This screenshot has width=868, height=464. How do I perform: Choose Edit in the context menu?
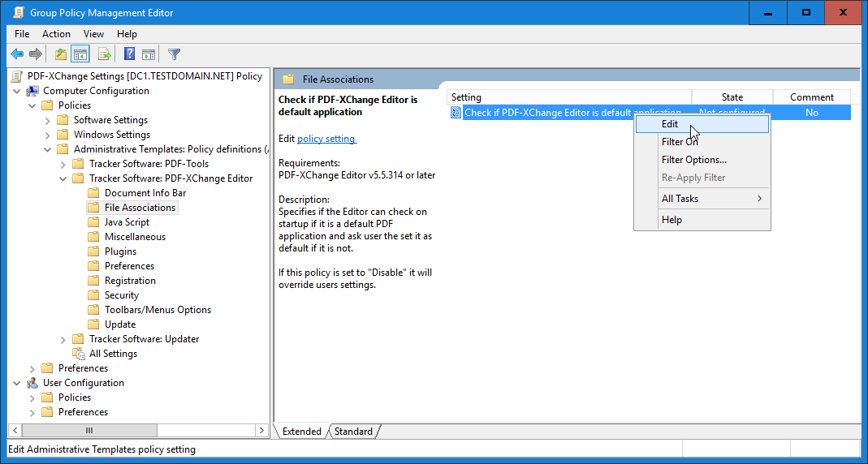702,124
